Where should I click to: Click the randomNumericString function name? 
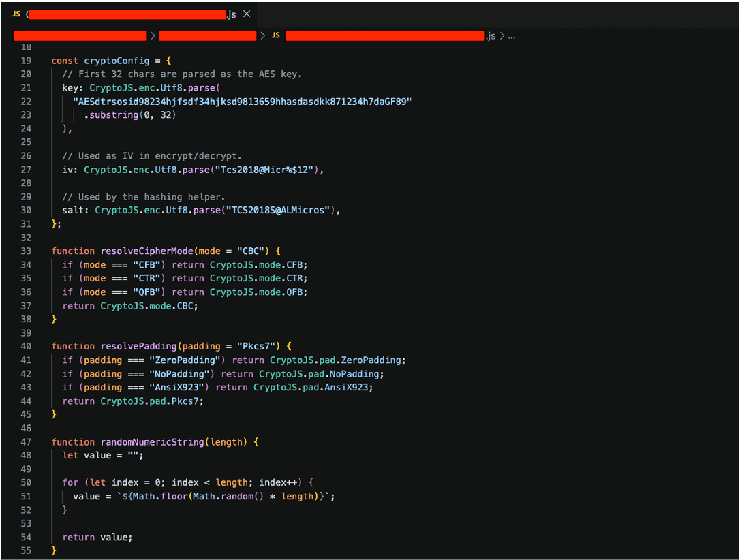click(x=153, y=442)
